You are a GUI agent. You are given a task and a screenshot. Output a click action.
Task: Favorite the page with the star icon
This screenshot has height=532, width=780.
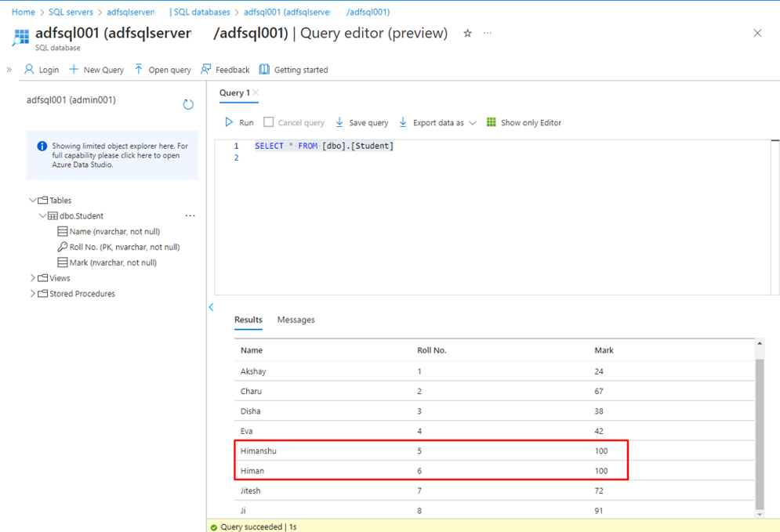coord(468,34)
